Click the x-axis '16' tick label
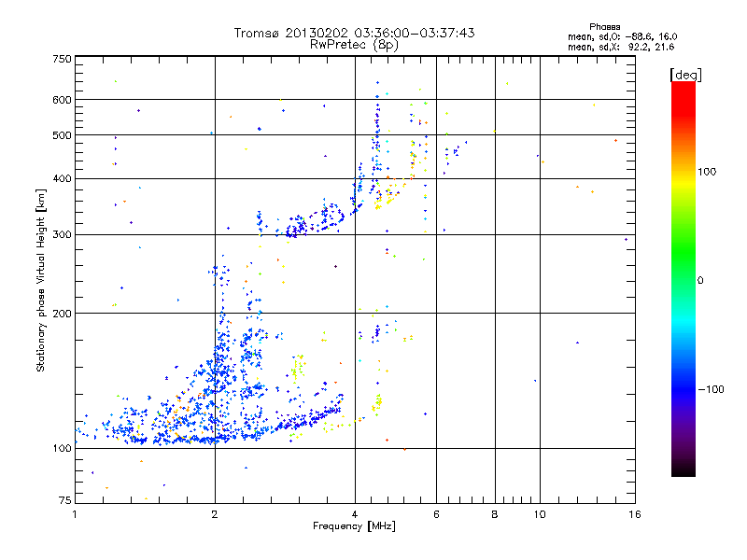Image resolution: width=747 pixels, height=560 pixels. pos(635,514)
